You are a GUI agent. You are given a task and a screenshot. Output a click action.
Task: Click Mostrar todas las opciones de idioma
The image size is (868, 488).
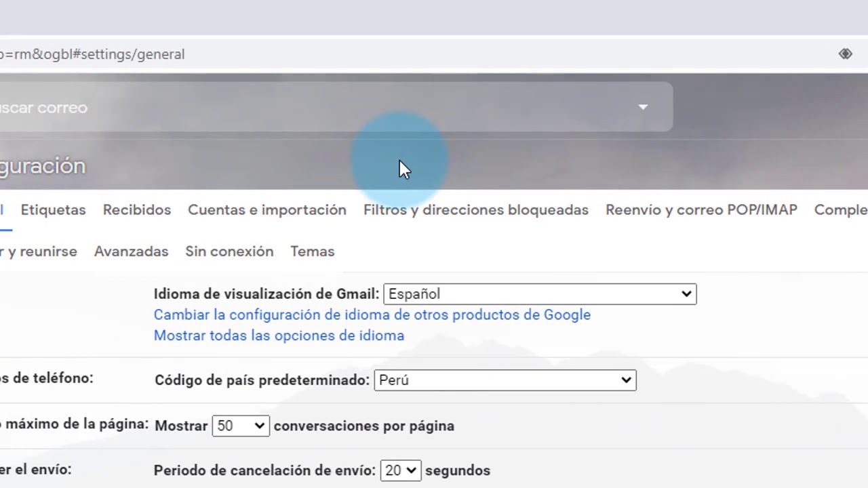click(279, 335)
